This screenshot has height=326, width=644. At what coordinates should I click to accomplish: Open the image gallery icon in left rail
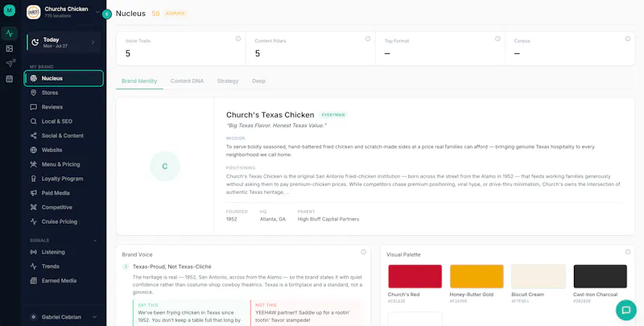[10, 48]
